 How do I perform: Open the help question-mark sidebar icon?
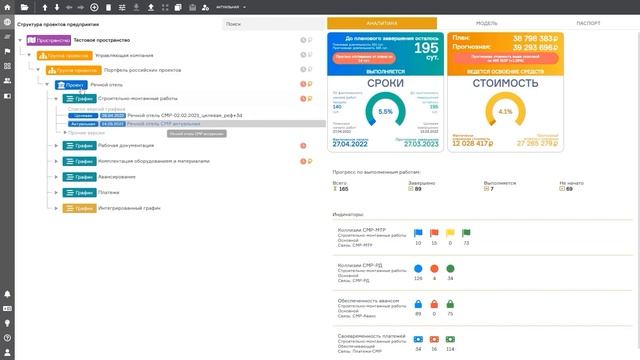coord(7,338)
